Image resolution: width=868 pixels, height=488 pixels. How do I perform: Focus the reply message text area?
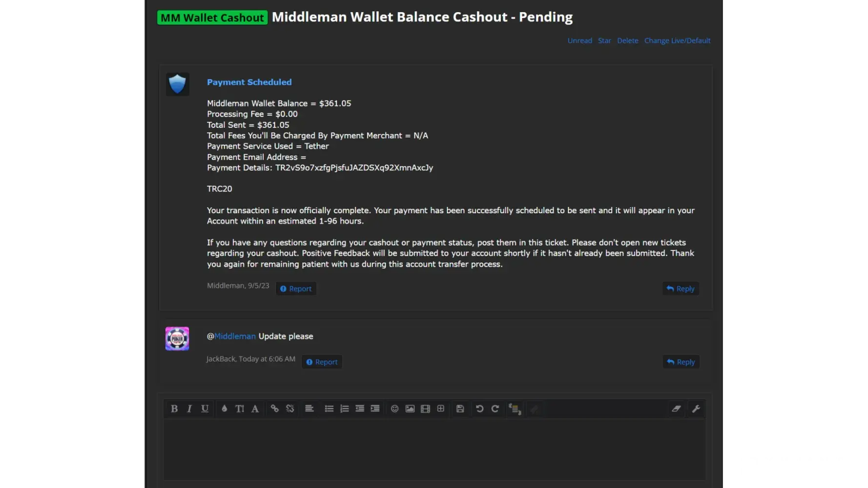point(434,449)
